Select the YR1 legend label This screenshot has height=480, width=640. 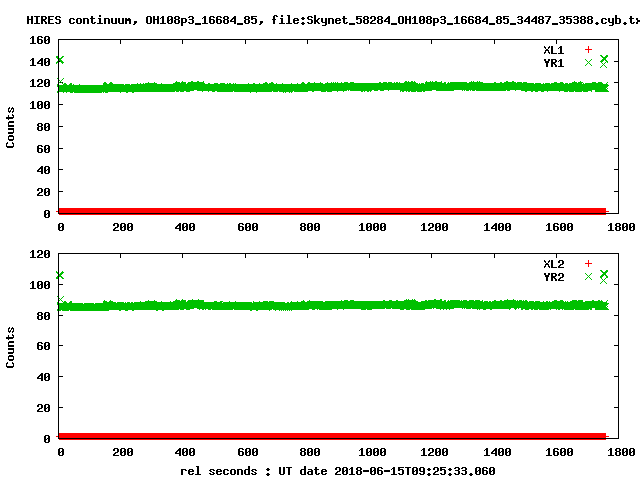click(553, 63)
